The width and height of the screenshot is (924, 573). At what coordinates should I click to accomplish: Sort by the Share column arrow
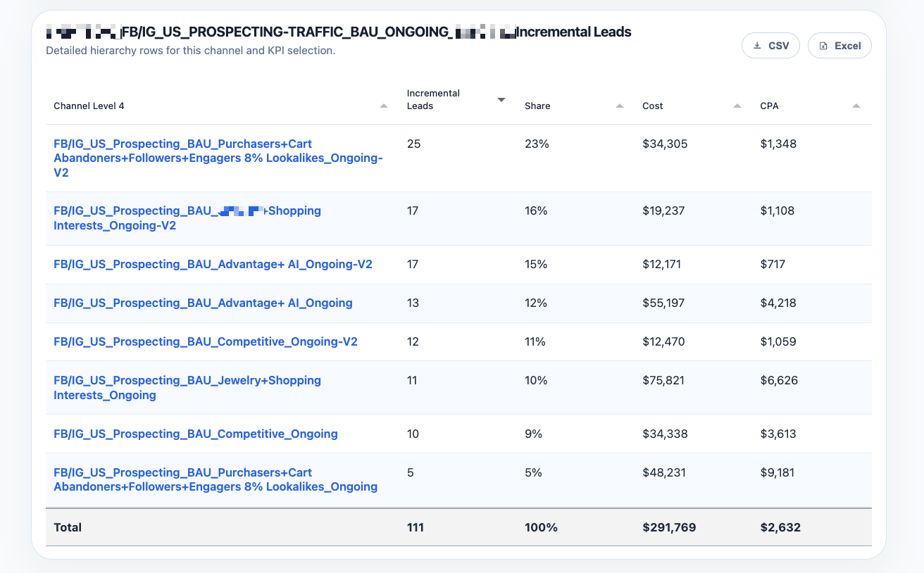pyautogui.click(x=620, y=106)
